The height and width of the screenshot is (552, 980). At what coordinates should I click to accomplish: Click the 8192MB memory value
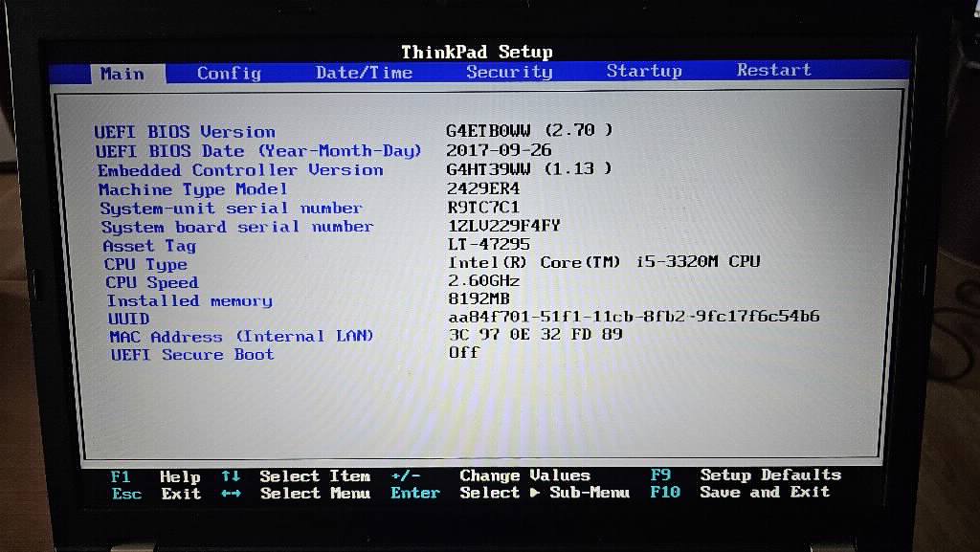[479, 298]
